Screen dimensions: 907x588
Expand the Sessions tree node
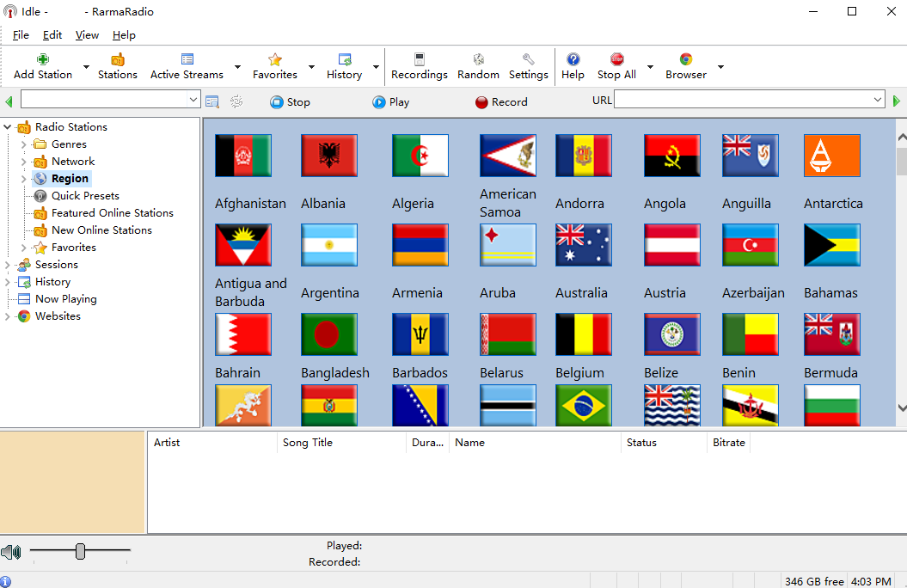tap(8, 265)
